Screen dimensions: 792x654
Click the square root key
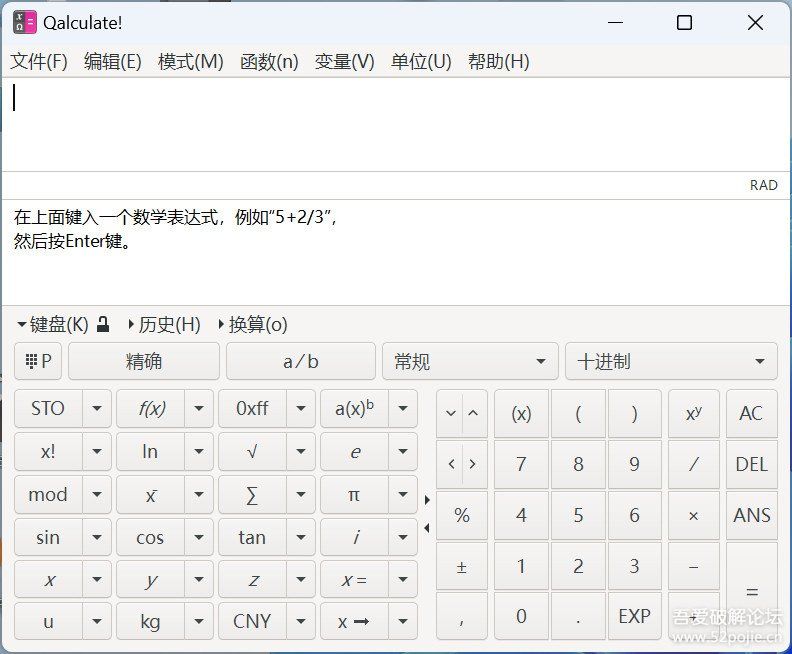[252, 451]
